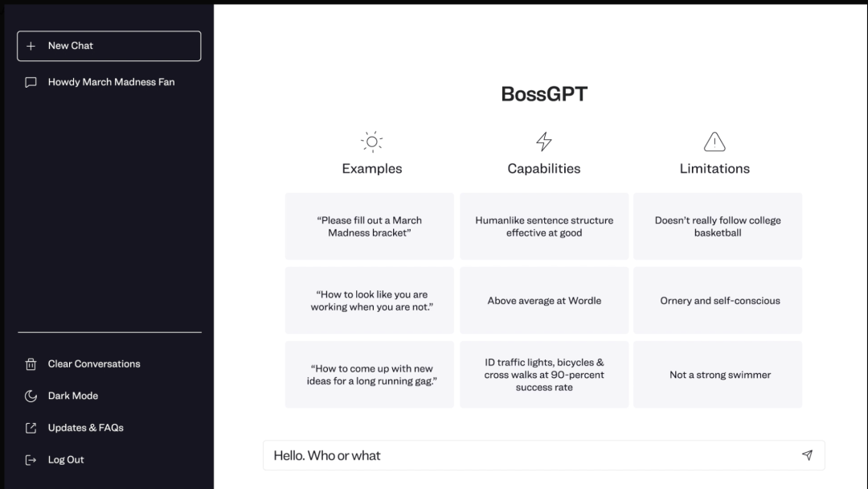Screen dimensions: 868x489
Task: Click the crescent moon icon
Action: [31, 396]
